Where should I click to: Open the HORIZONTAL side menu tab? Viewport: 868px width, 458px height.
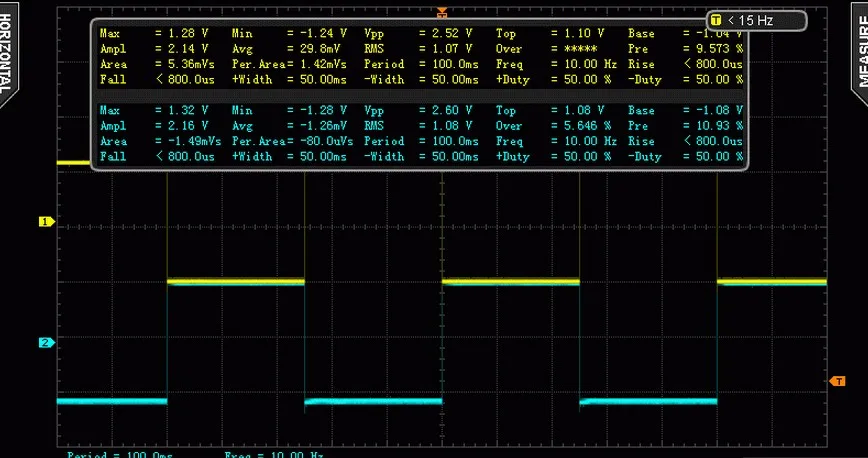click(8, 53)
